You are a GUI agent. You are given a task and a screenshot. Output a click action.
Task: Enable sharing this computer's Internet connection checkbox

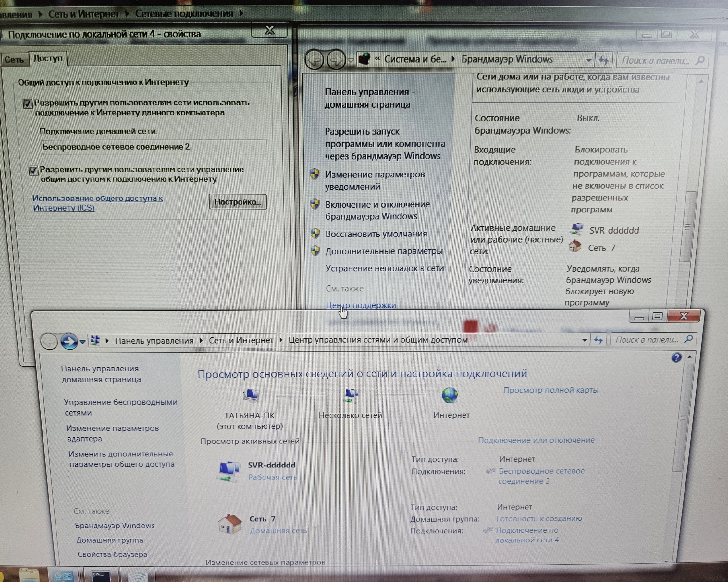[x=28, y=103]
